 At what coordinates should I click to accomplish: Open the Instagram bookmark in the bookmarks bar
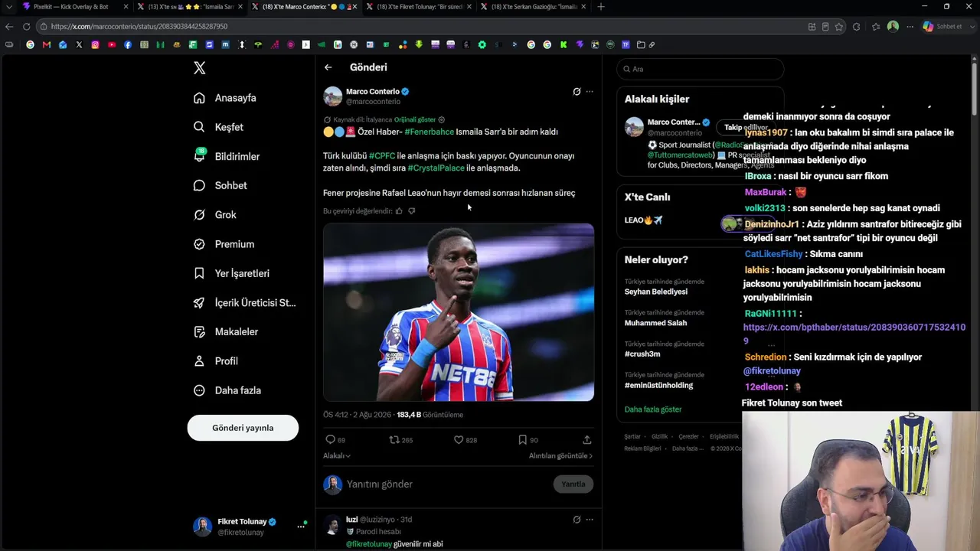(95, 44)
